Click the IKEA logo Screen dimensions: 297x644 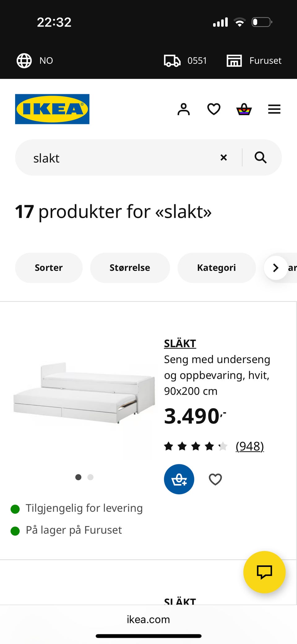52,109
